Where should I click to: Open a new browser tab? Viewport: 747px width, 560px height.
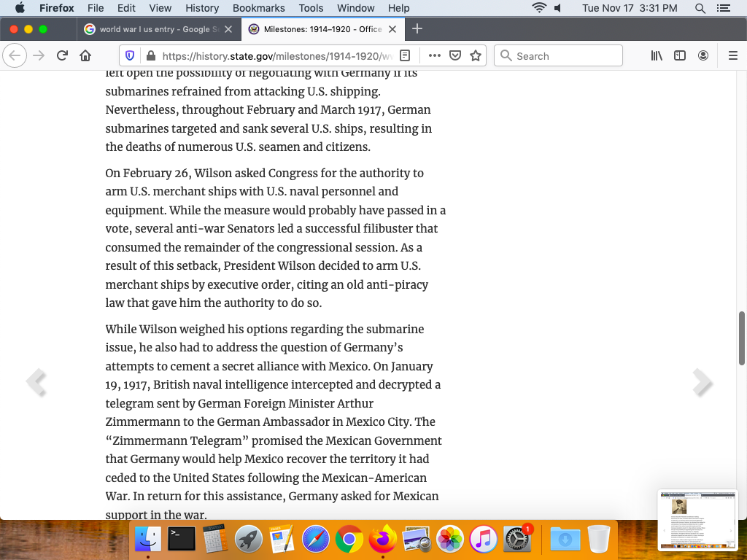pos(417,29)
